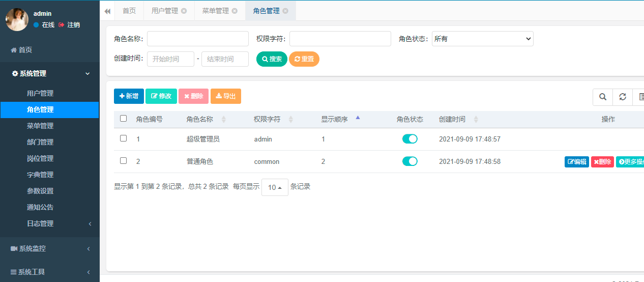
Task: Toggle status switch for 超级管理员
Action: pyautogui.click(x=410, y=139)
